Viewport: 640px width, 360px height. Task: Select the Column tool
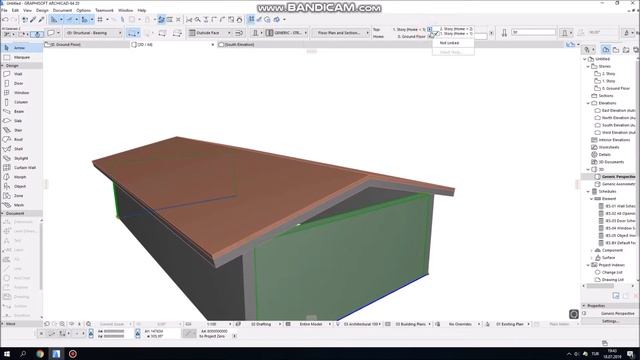(x=21, y=102)
